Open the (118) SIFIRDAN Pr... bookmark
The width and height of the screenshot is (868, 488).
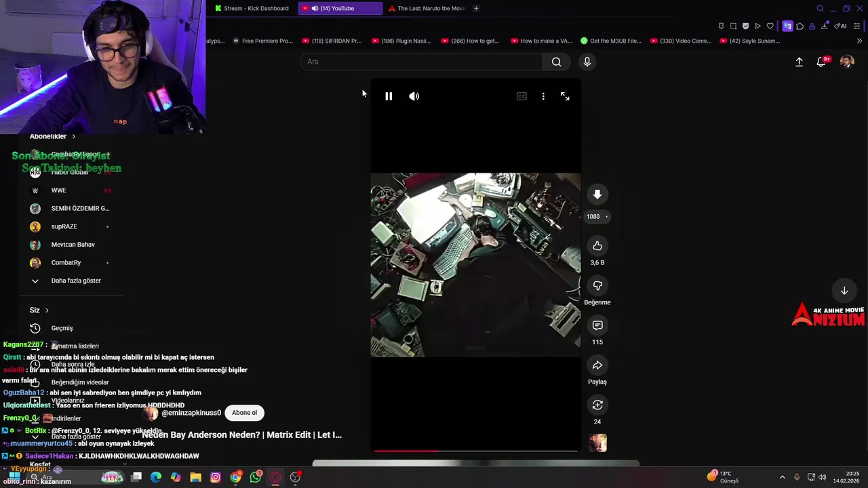click(332, 41)
